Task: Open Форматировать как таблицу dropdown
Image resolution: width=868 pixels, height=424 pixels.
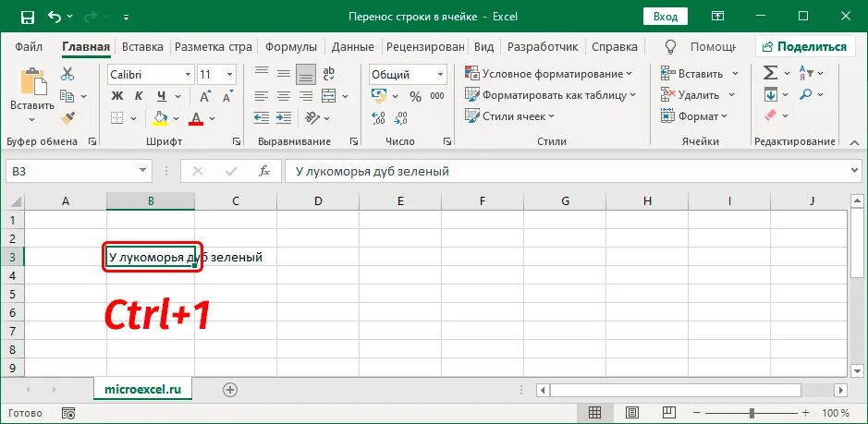Action: pos(550,95)
